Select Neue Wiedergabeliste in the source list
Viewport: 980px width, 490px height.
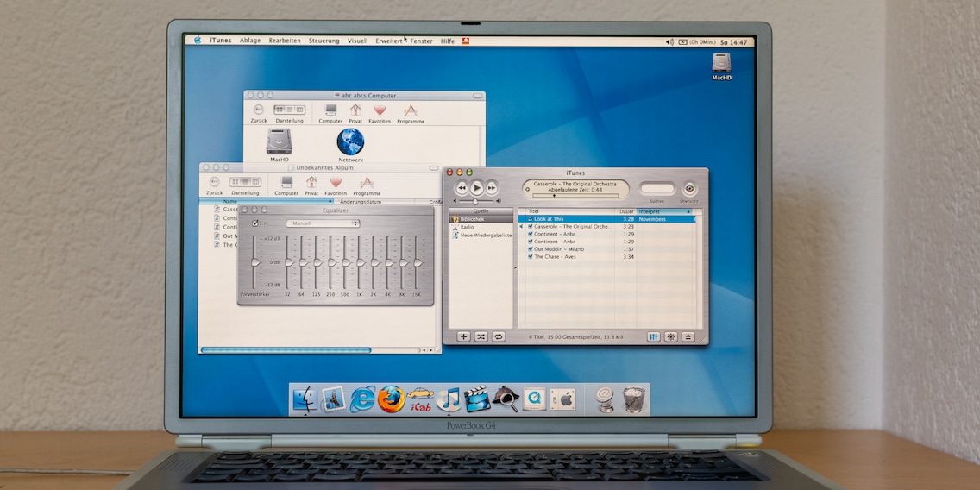click(x=481, y=235)
